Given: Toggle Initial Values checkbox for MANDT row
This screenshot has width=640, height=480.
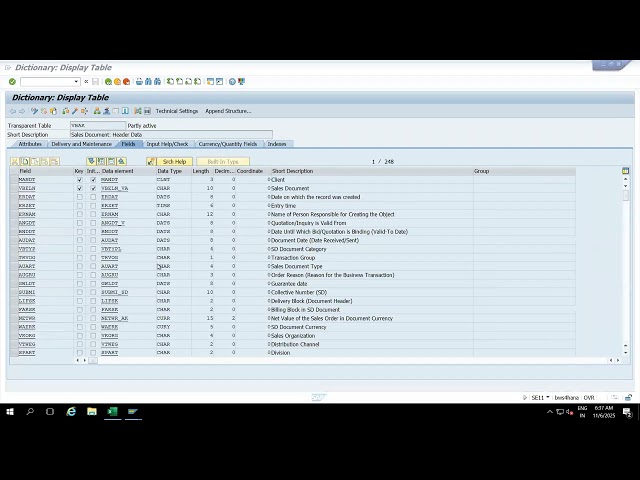Looking at the screenshot, I should click(x=93, y=180).
